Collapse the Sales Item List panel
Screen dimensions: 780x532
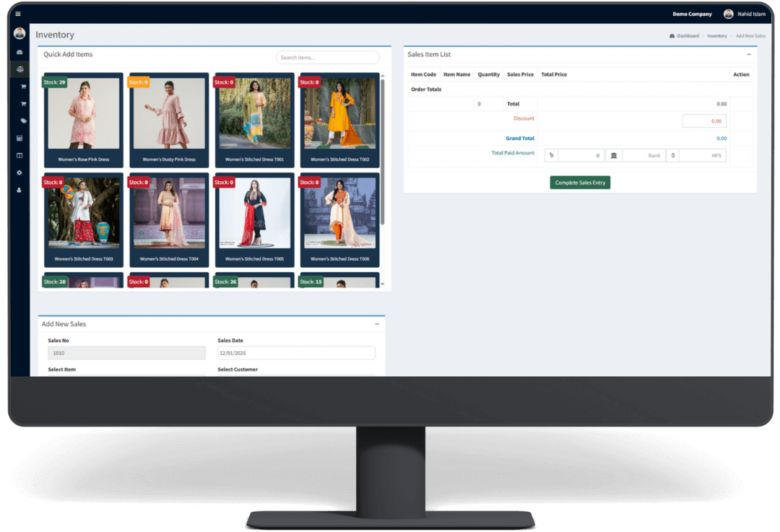tap(749, 55)
